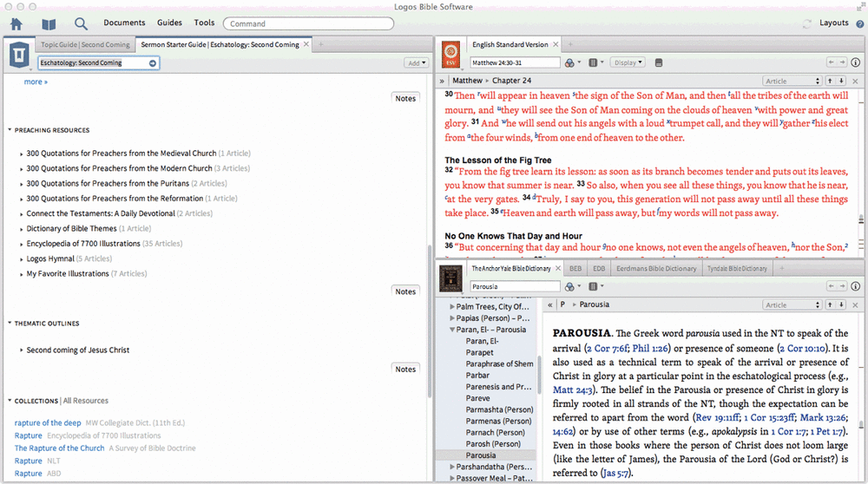Open parallel resources icon in dictionary toolbar
The height and width of the screenshot is (484, 868).
[569, 286]
